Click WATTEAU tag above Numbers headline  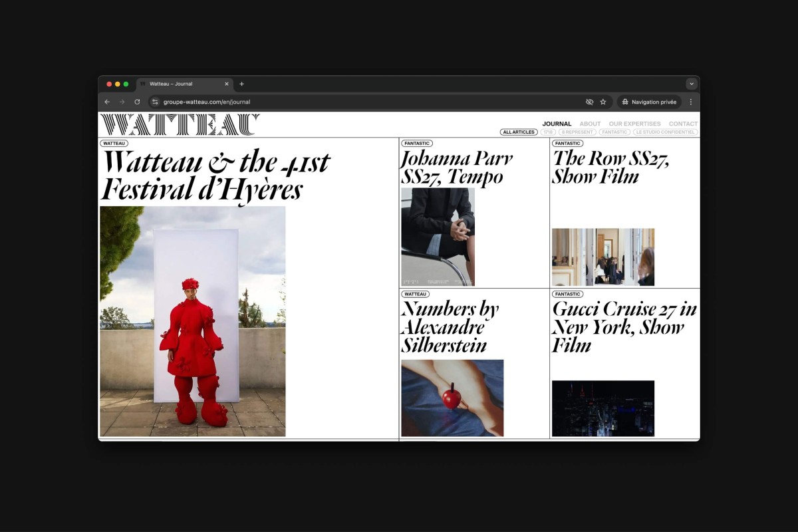pyautogui.click(x=416, y=294)
